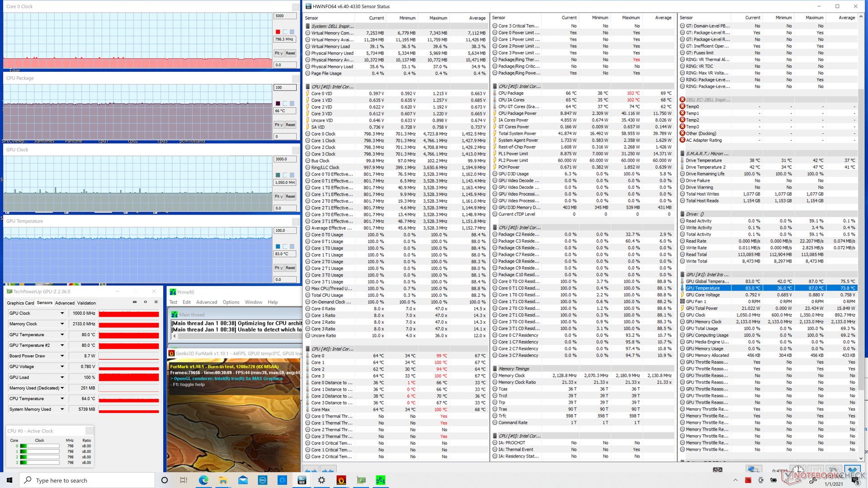Click the 5000 max value field in Core 0 Clock graph
Viewport: 868px width, 488px height.
click(285, 16)
